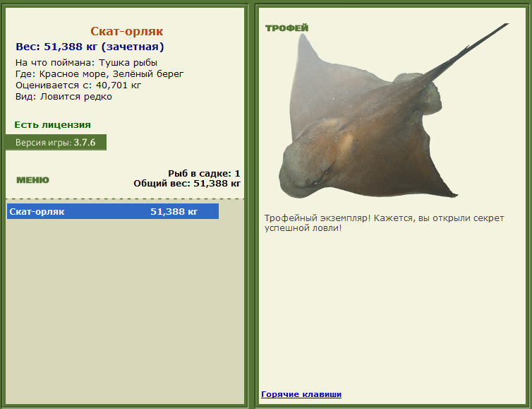Click the 'Вес: 51,388 кг (зачетная)' text
Image resolution: width=532 pixels, height=409 pixels.
click(90, 47)
